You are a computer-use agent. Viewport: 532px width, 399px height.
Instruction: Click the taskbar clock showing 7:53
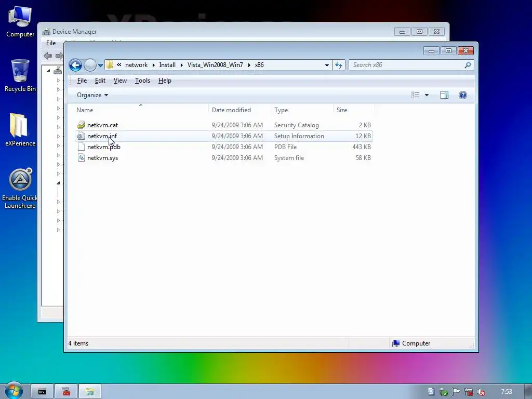(507, 392)
